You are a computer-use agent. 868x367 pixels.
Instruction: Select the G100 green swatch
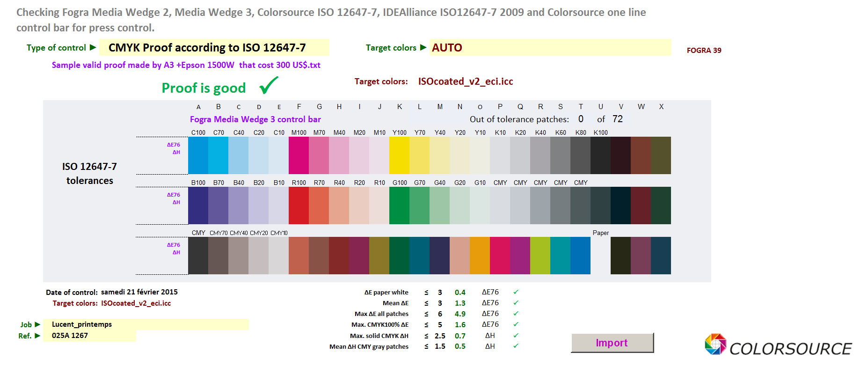point(399,206)
